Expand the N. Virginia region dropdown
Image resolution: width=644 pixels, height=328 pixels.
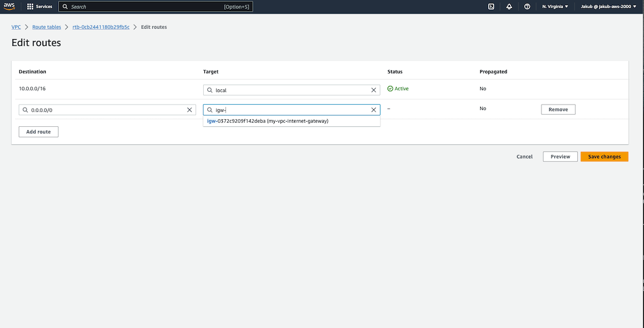(555, 6)
